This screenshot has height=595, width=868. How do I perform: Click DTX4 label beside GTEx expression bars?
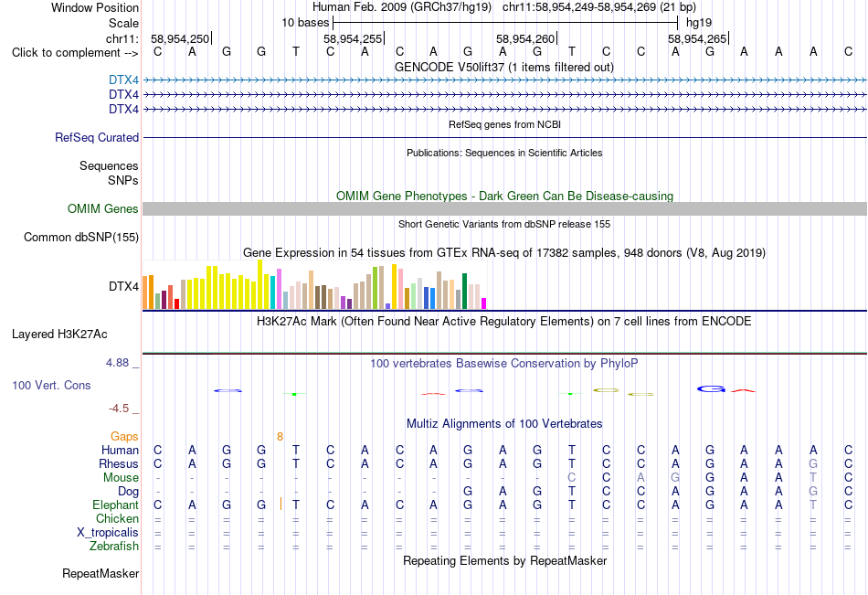coord(123,286)
